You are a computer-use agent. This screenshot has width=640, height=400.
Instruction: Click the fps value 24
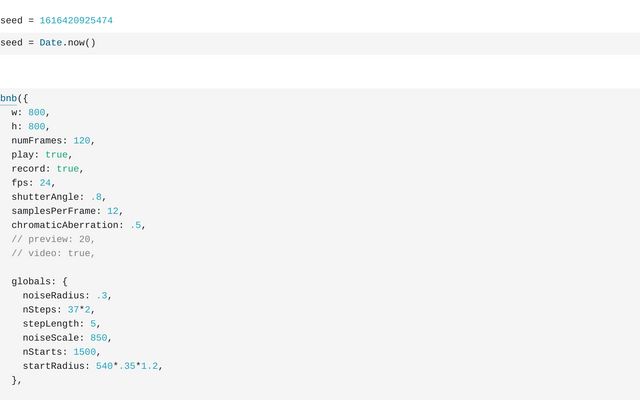pyautogui.click(x=45, y=183)
